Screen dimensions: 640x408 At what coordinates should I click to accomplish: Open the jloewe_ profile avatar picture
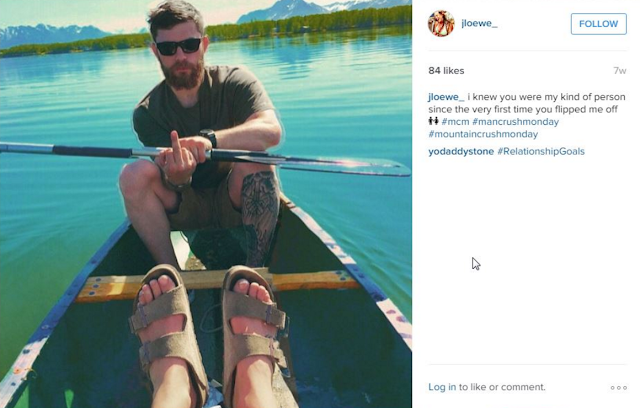441,24
